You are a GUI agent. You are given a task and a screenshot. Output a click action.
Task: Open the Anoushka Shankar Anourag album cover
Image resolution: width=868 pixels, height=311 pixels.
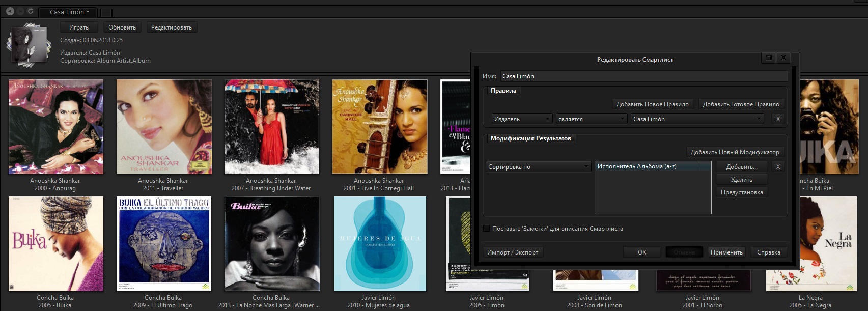tap(56, 127)
